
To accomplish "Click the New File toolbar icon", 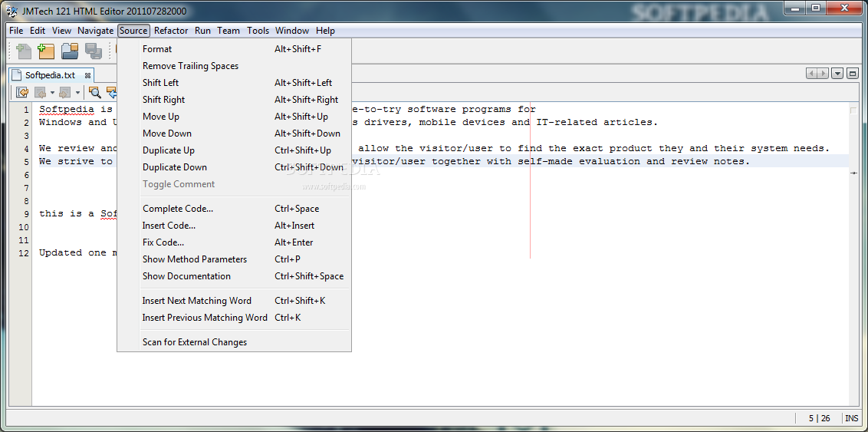I will (24, 51).
